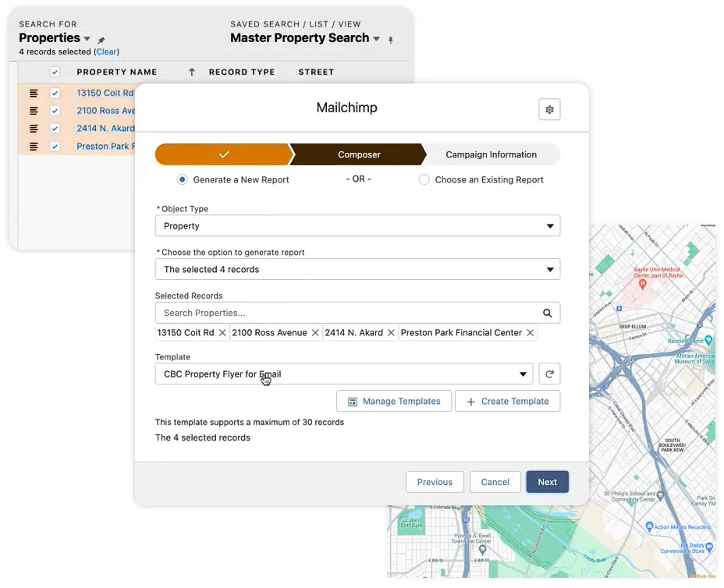Open the 13150 Coit Rd property link

point(105,94)
